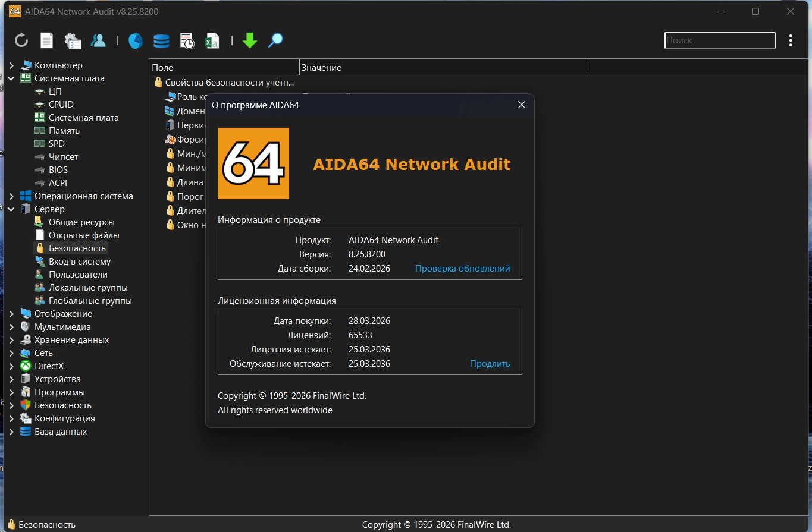The image size is (812, 532).
Task: Click the Excel spreadsheet export icon
Action: (212, 40)
